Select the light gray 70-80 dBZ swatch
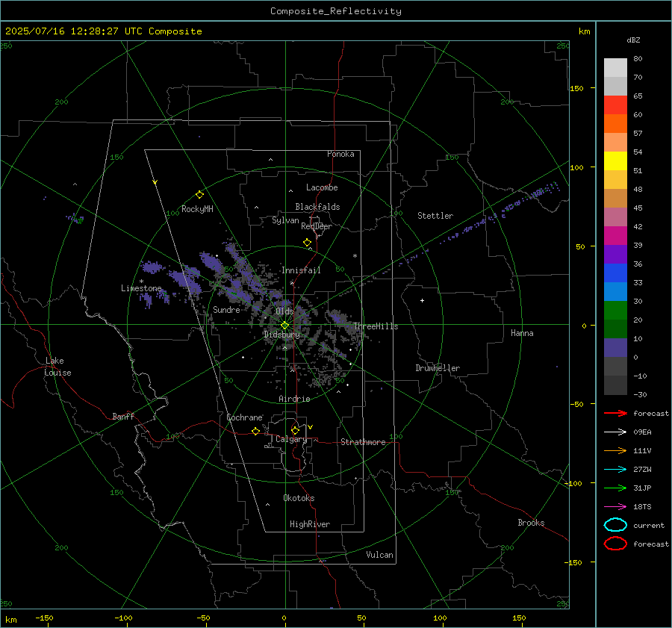 tap(615, 68)
